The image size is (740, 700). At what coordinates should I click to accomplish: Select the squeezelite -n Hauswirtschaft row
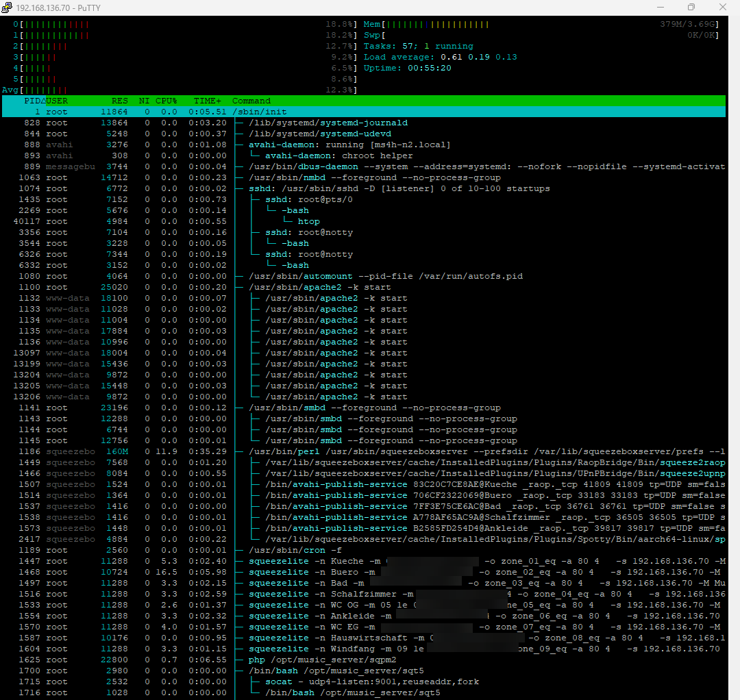point(363,638)
